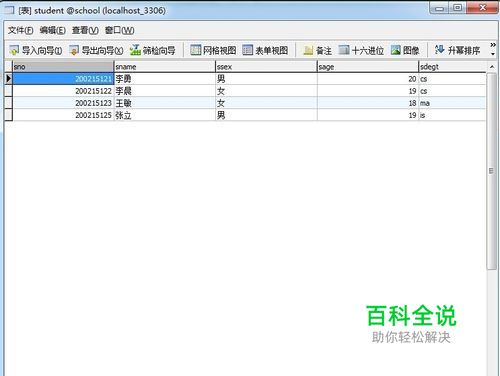Screen dimensions: 500x376
Task: Open the Image viewer (图像)
Action: (405, 50)
